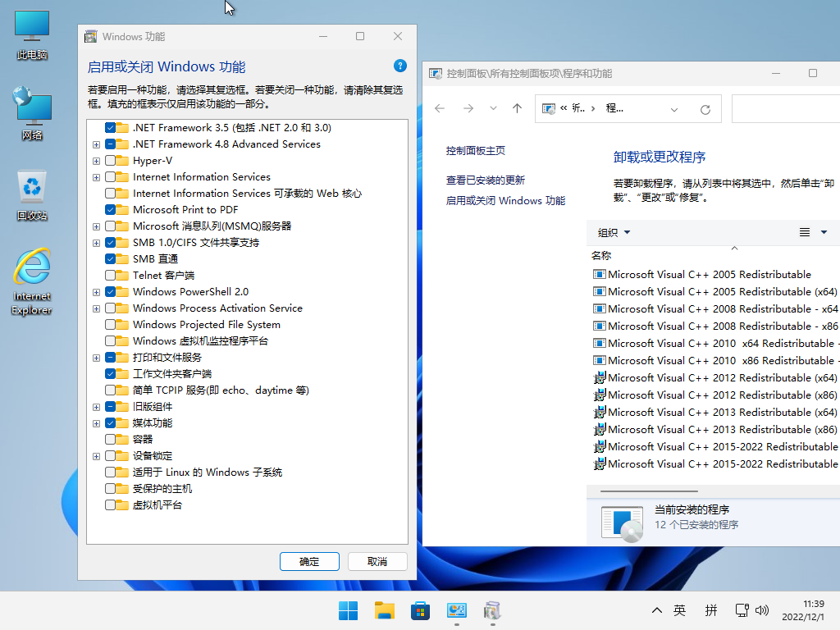
Task: Click the horizontal scrollbar in programs list
Action: tap(648, 491)
